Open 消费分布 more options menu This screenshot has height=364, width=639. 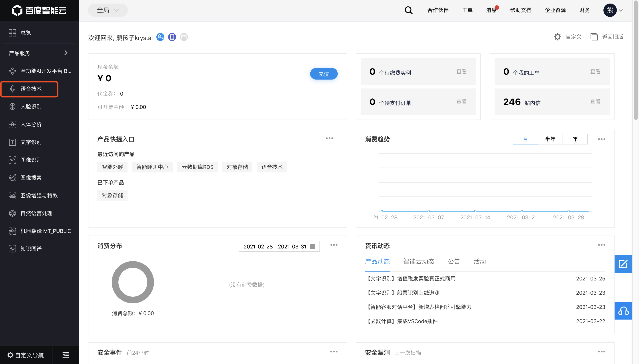click(x=334, y=245)
